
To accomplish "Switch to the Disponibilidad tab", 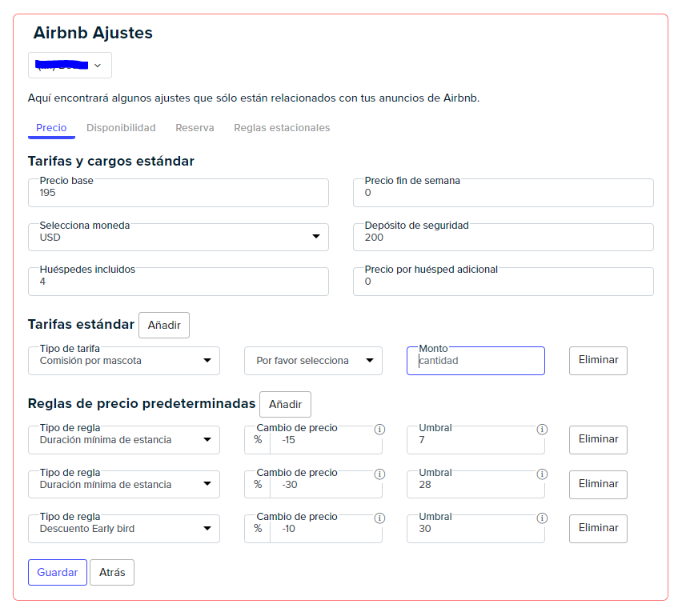I will [121, 128].
